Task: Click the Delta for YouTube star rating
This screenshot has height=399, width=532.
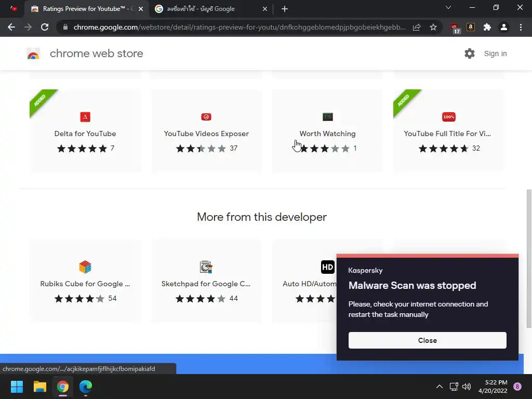Action: (x=82, y=148)
